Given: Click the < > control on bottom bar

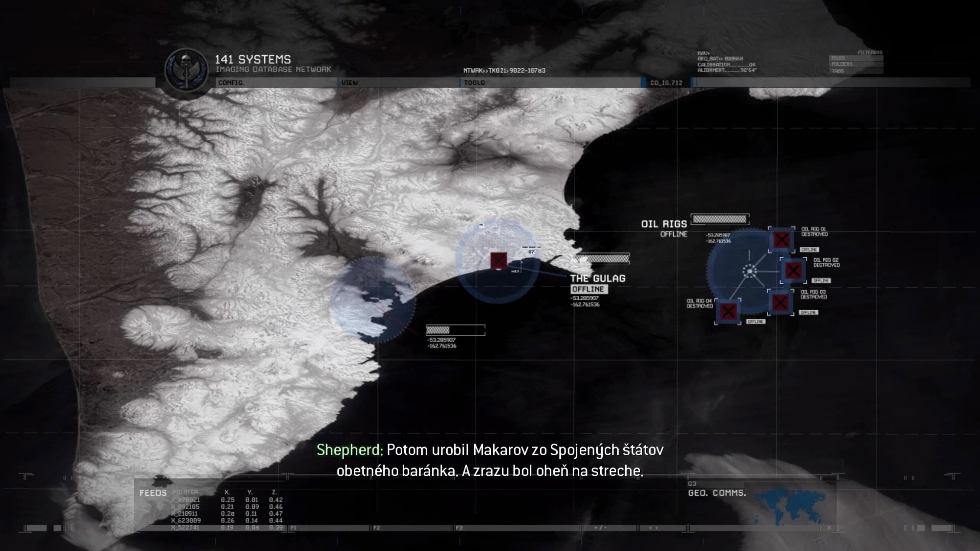Looking at the screenshot, I should (653, 528).
